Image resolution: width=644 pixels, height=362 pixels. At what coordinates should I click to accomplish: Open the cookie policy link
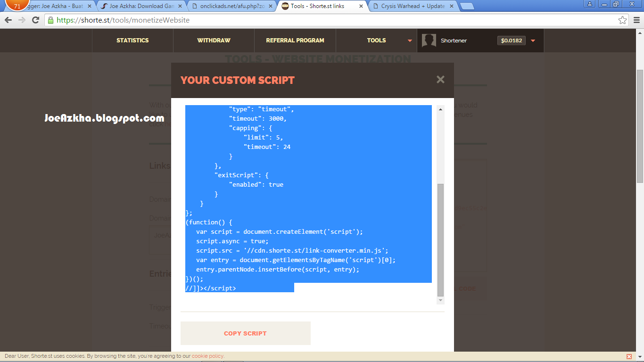[x=207, y=356]
